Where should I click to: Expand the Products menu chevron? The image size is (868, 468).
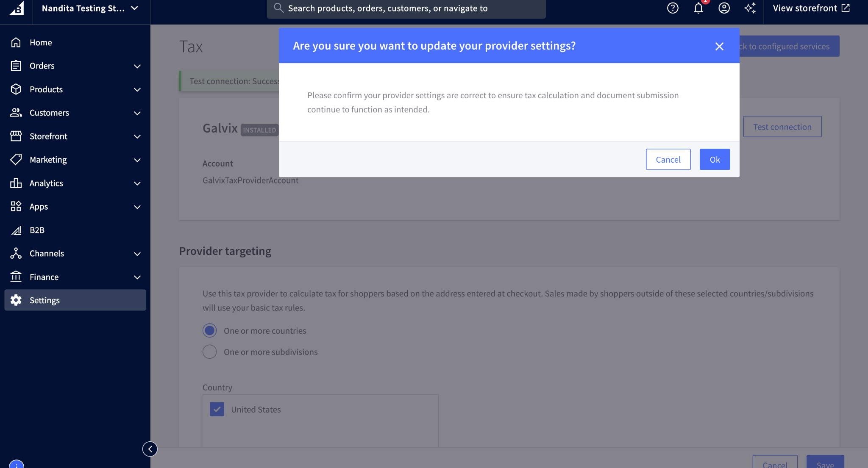click(x=137, y=89)
